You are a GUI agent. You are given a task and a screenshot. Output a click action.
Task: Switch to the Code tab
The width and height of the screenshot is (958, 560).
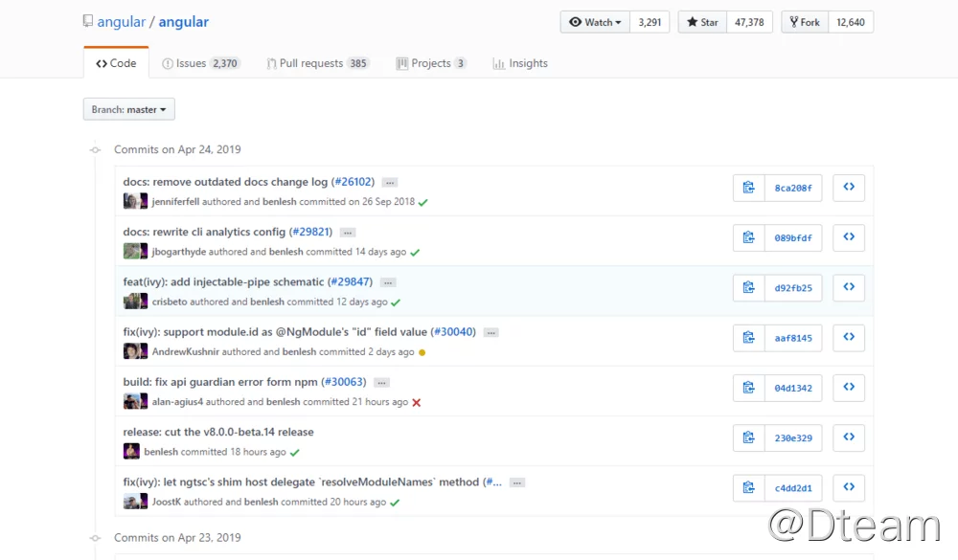[116, 63]
